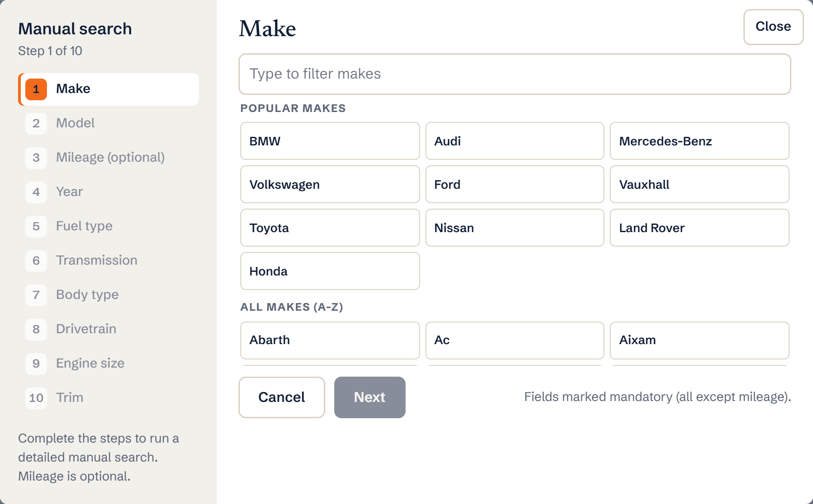Choose Volkswagen make
The image size is (813, 504).
click(330, 184)
